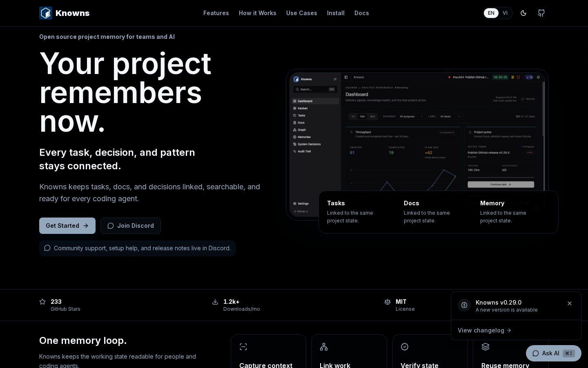
Task: Click the '233' GitHub Stars count
Action: point(56,302)
